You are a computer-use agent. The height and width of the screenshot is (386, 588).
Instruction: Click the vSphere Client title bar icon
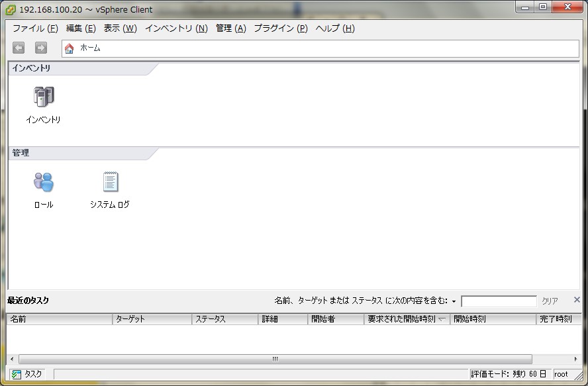click(x=11, y=10)
